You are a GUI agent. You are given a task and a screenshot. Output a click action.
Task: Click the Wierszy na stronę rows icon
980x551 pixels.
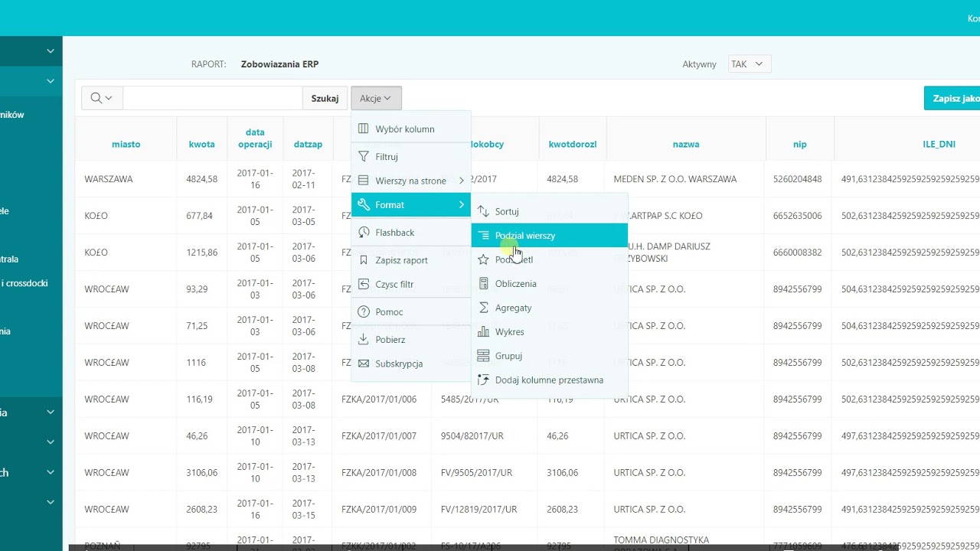pyautogui.click(x=364, y=181)
